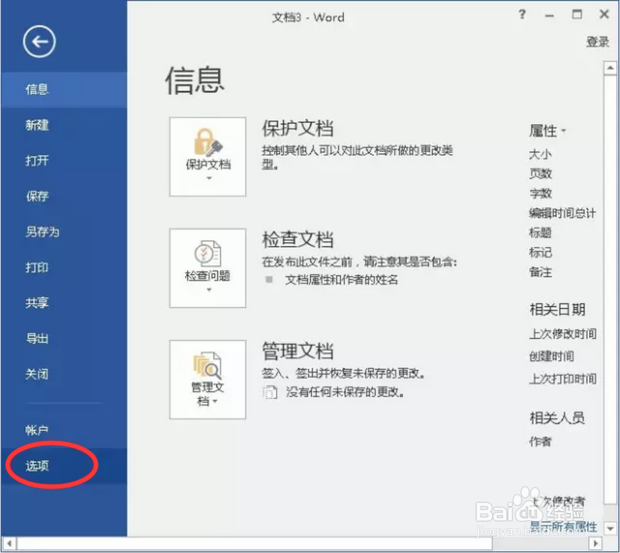
Task: Expand the 检查问题 dropdown arrow
Action: click(209, 290)
